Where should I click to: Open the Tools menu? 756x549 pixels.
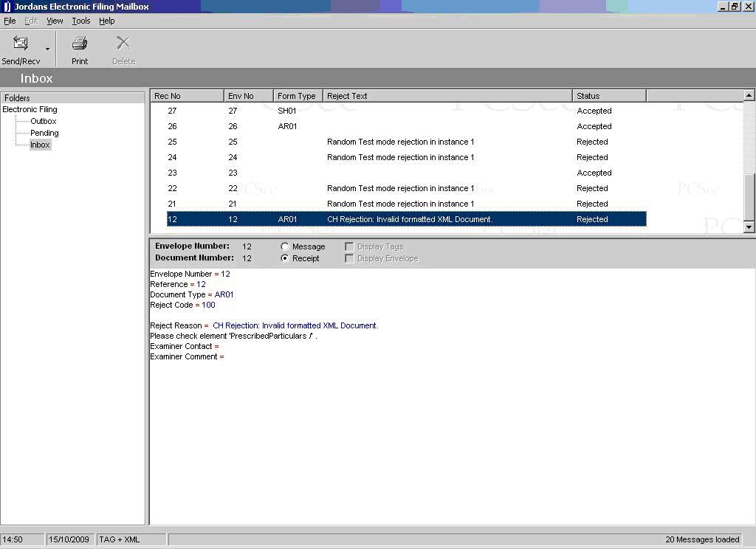[81, 21]
